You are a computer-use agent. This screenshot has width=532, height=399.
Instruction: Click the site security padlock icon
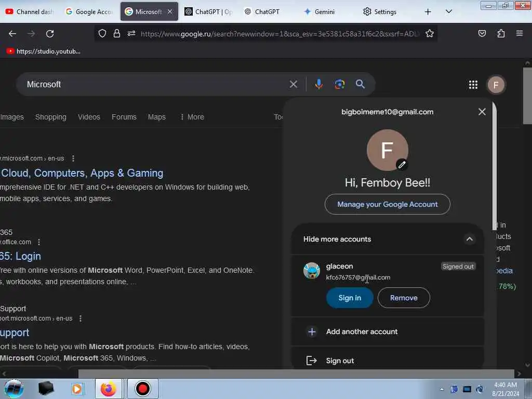point(117,33)
